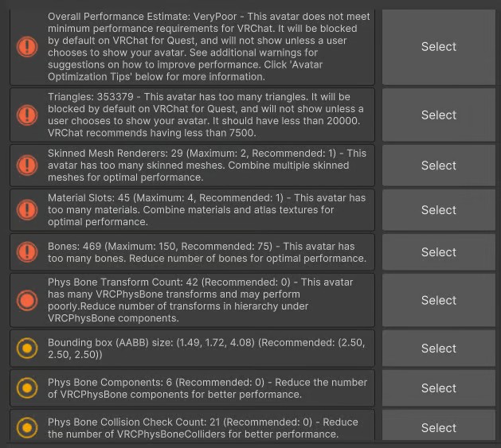Select the Phys Bone Components target
The image size is (501, 448).
(x=439, y=388)
